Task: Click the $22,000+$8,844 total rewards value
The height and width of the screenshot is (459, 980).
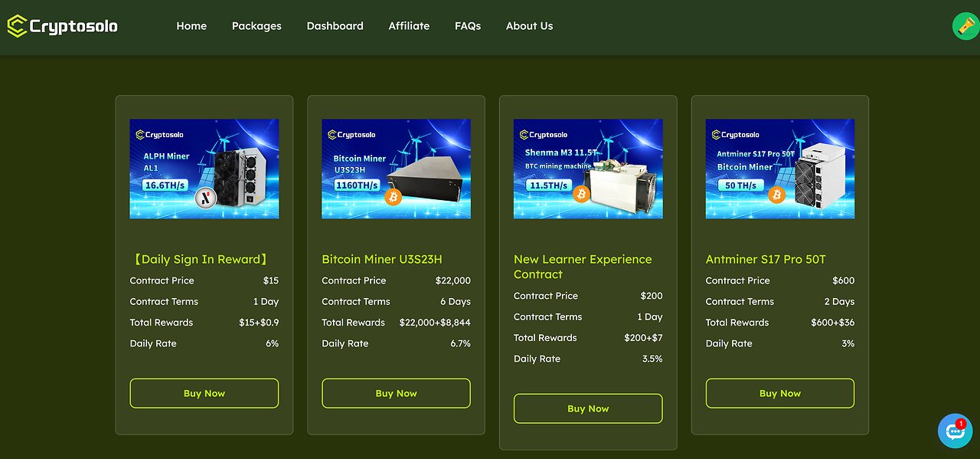Action: (x=435, y=323)
